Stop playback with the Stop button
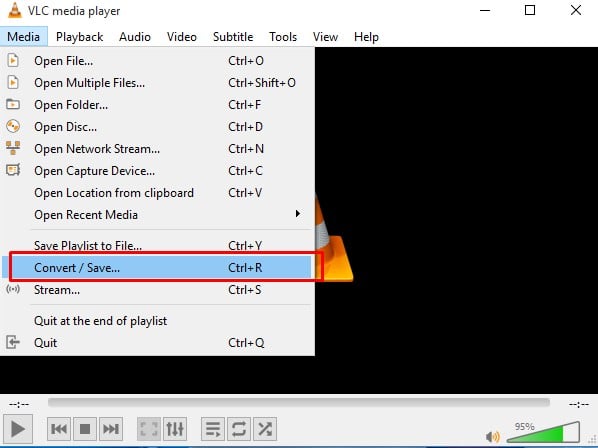 click(85, 429)
